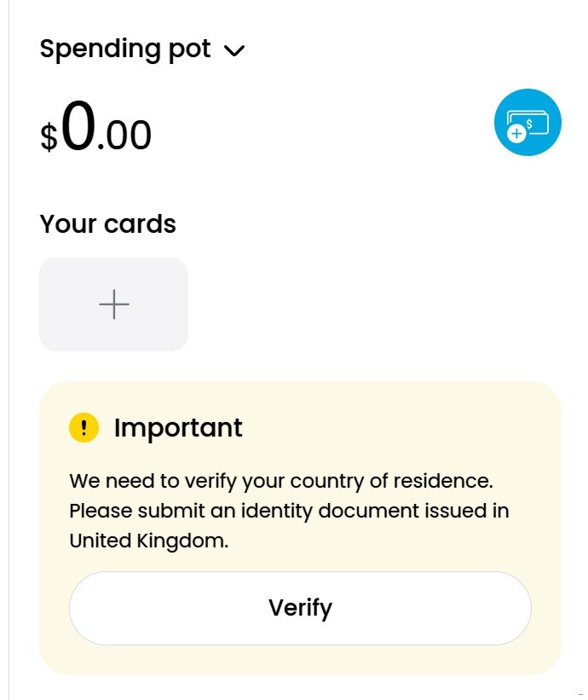
Task: Click the dollar sign before the balance
Action: 49,136
